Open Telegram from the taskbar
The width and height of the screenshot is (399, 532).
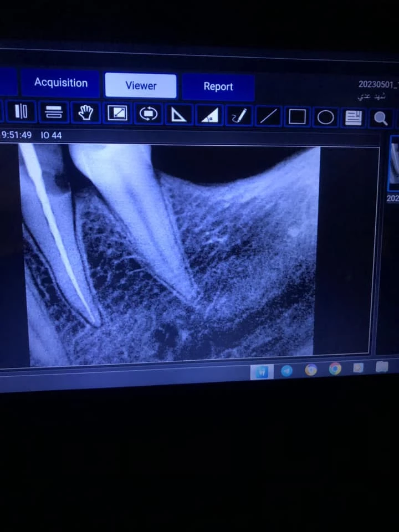[x=287, y=371]
